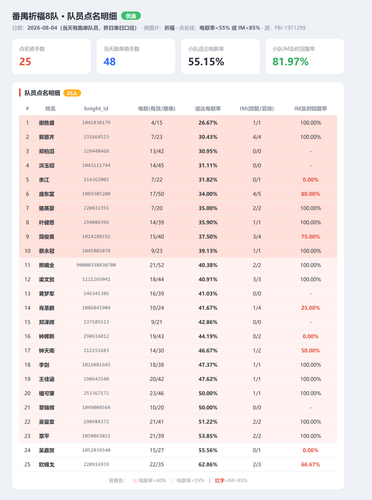The image size is (372, 500).
Task: Click the red 25.00% cell in row 14
Action: 311,308
